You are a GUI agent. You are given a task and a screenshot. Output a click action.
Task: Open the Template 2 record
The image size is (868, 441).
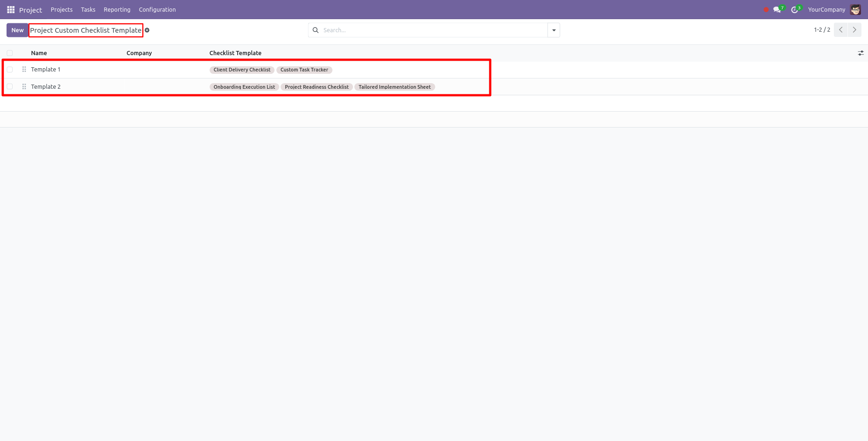tap(46, 87)
